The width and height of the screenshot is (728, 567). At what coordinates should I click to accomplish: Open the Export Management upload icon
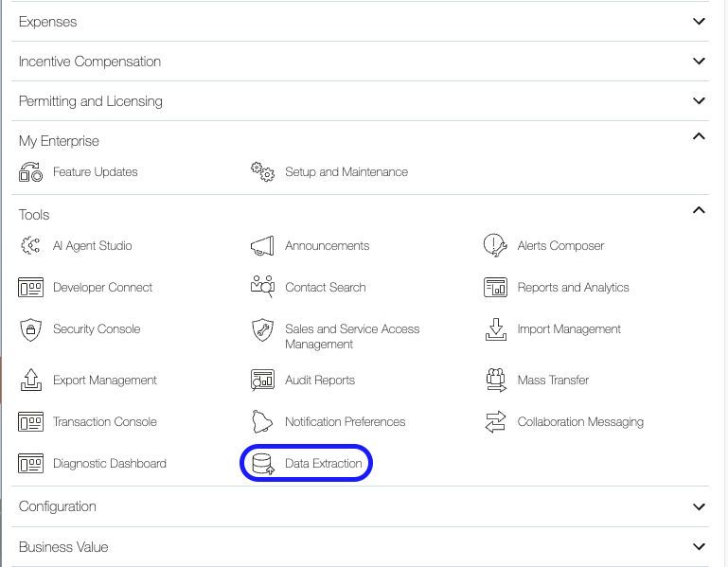pyautogui.click(x=31, y=381)
